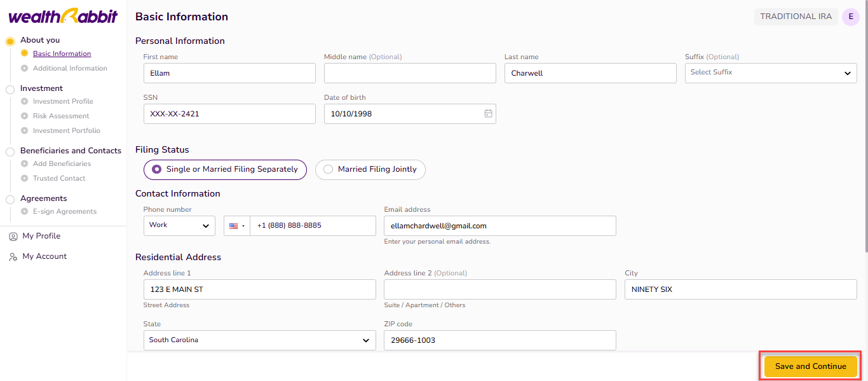This screenshot has width=868, height=381.
Task: Click the Basic Information sidebar link
Action: (x=62, y=54)
